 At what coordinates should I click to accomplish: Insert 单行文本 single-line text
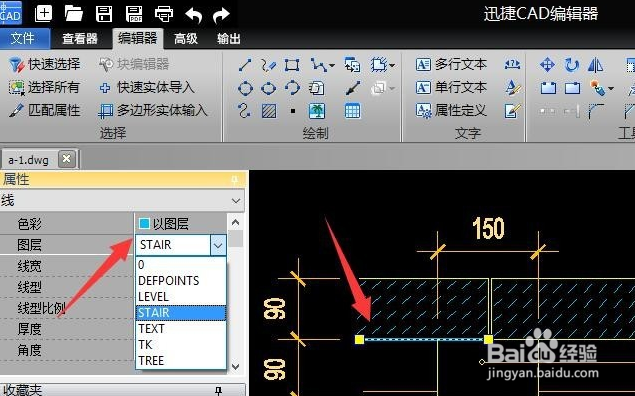pos(452,87)
